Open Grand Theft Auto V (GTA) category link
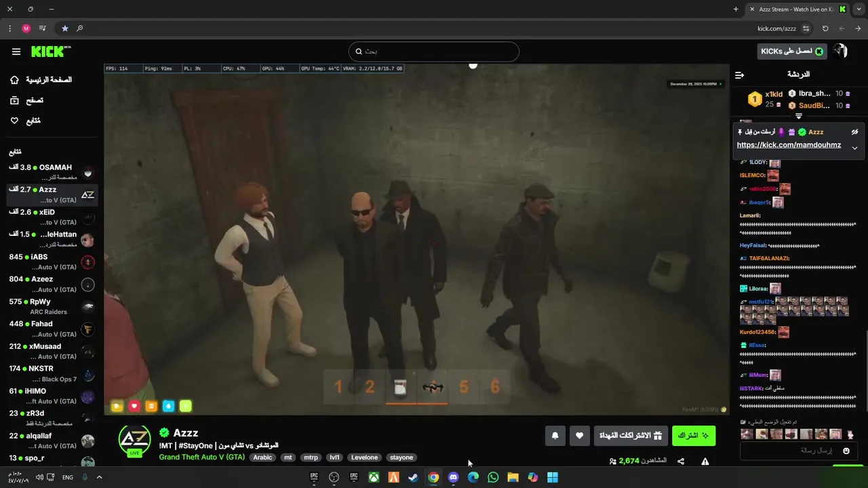The height and width of the screenshot is (488, 868). pos(202,457)
